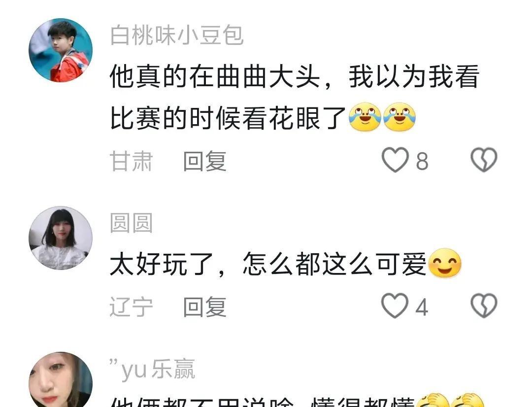Tap the like count 4

pos(422,307)
